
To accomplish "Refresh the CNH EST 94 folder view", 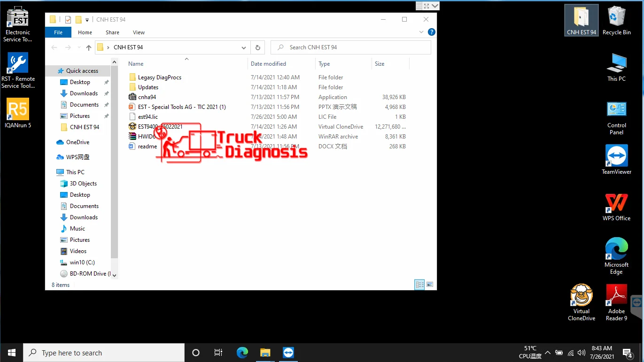I will [x=257, y=47].
